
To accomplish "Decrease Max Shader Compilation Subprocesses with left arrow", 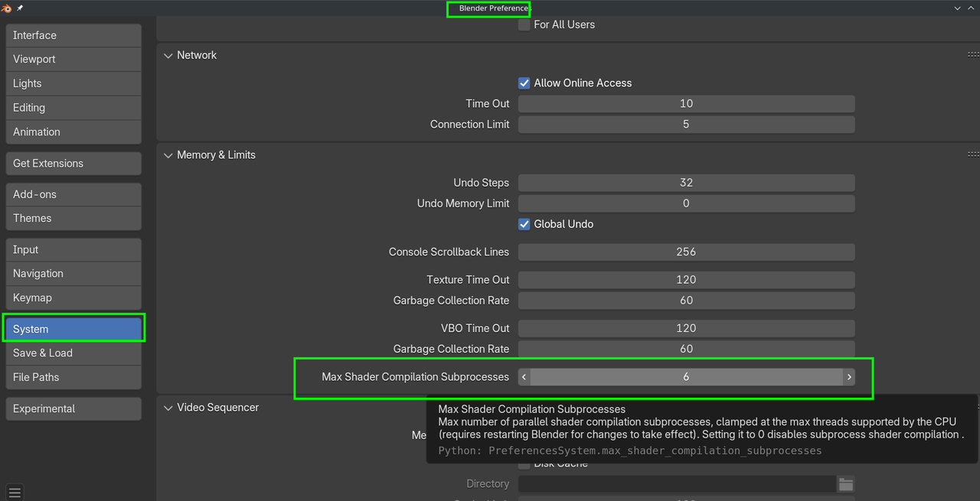I will click(x=524, y=376).
